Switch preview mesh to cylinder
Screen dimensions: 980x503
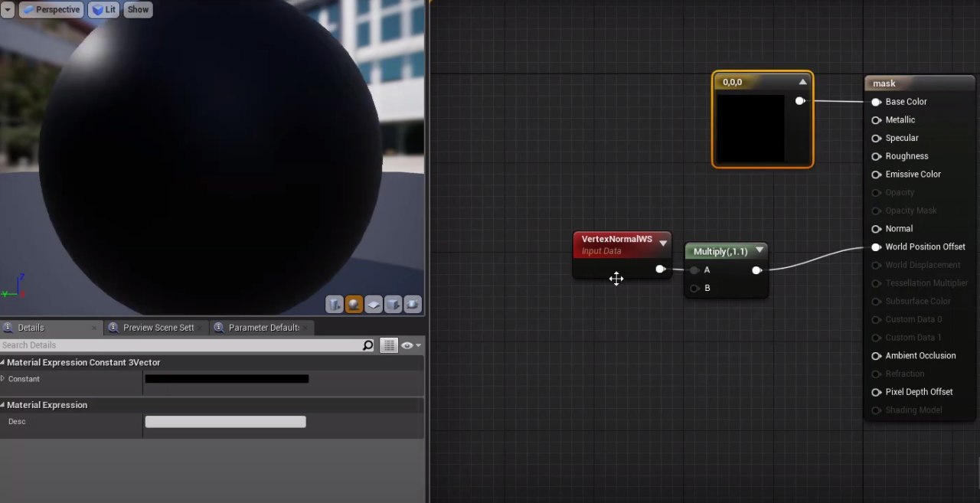(334, 305)
